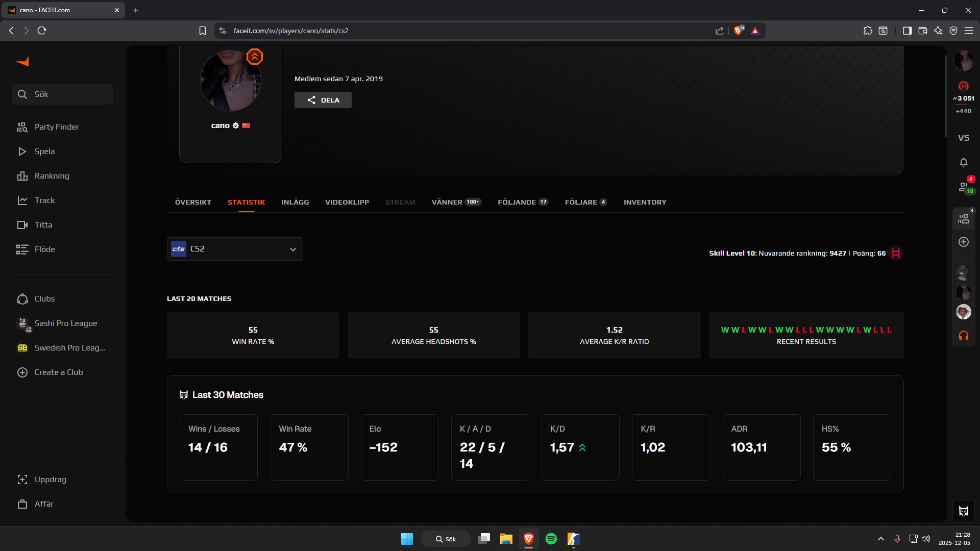Click the browser address bar URL
980x551 pixels.
291,31
